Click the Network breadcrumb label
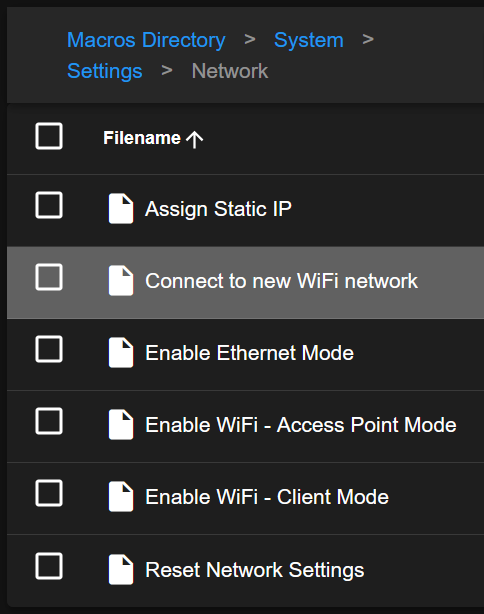Screen dimensions: 484x614 [x=229, y=71]
